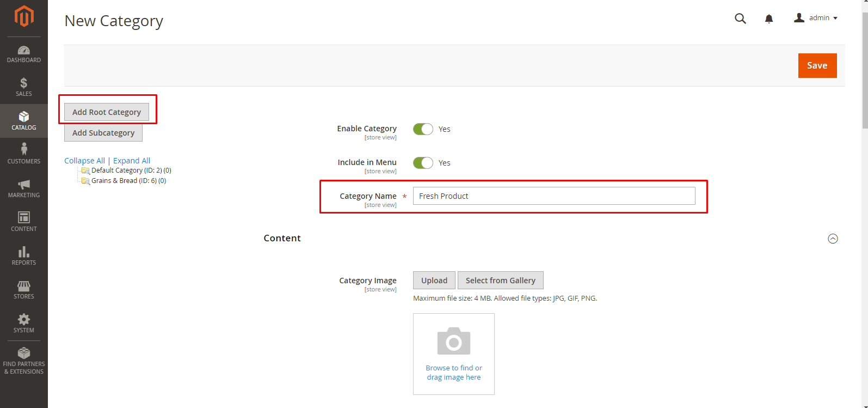Open the Customers sidebar menu
Viewport: 868px width, 408px height.
click(x=24, y=155)
